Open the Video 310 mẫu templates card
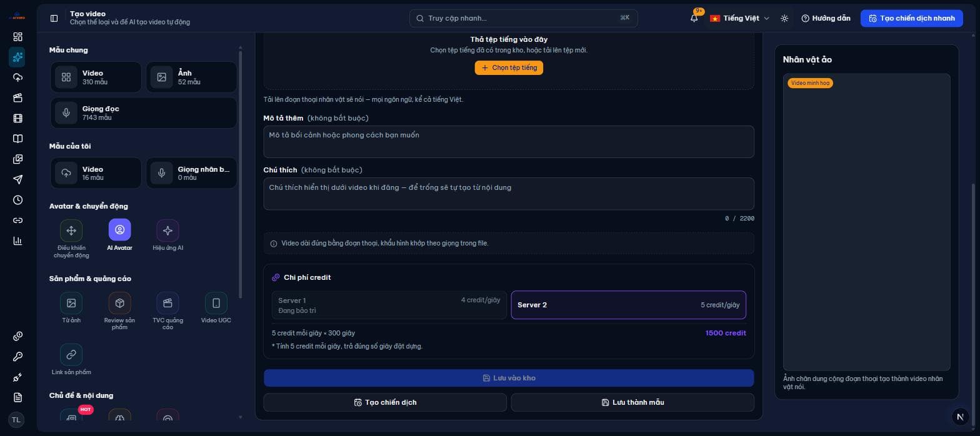Viewport: 980px width, 436px height. coord(96,77)
